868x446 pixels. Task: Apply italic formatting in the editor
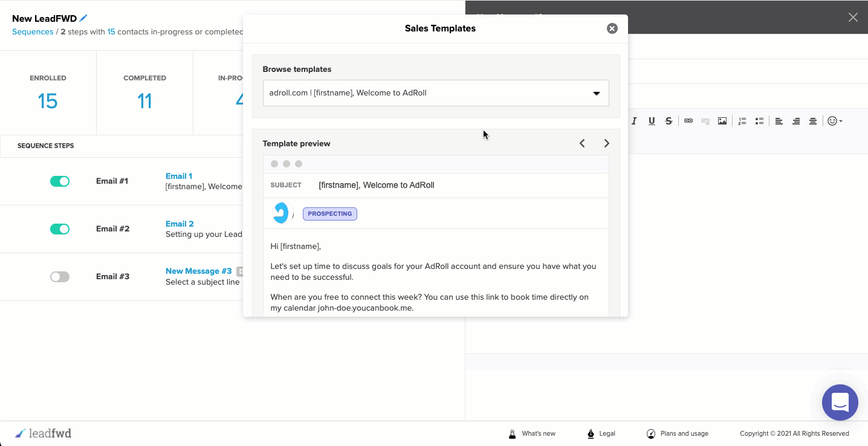[x=634, y=121]
